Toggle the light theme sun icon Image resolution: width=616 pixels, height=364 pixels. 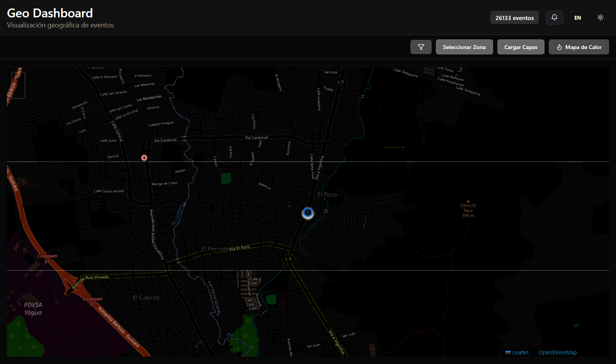click(x=600, y=17)
